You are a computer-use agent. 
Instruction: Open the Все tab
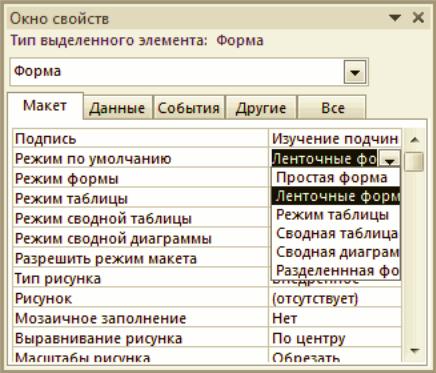point(332,108)
